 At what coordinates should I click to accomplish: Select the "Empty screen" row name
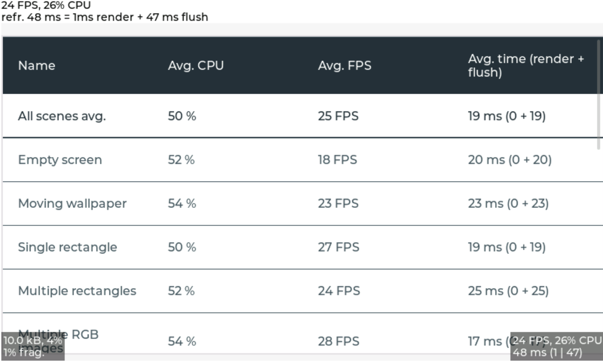point(60,160)
